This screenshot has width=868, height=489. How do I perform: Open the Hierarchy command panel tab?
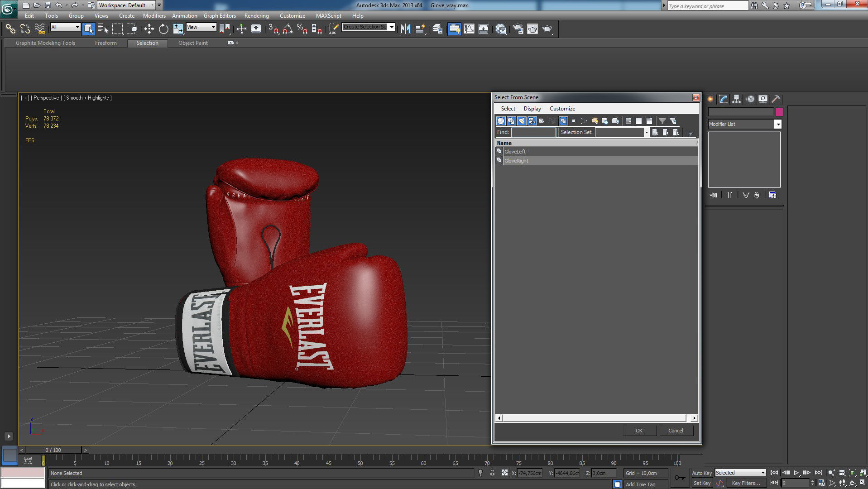pyautogui.click(x=737, y=99)
